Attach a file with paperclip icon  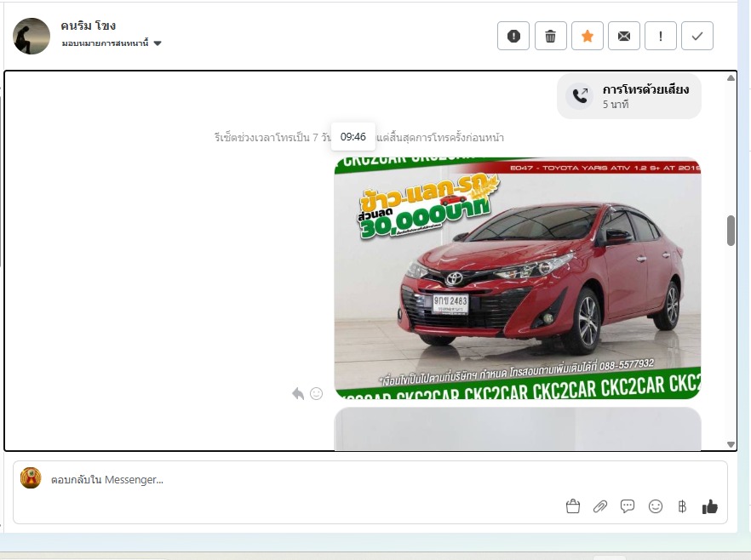point(600,506)
